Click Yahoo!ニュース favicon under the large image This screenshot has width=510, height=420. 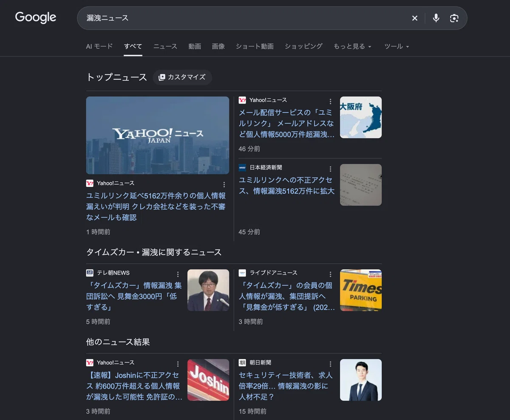pyautogui.click(x=90, y=183)
